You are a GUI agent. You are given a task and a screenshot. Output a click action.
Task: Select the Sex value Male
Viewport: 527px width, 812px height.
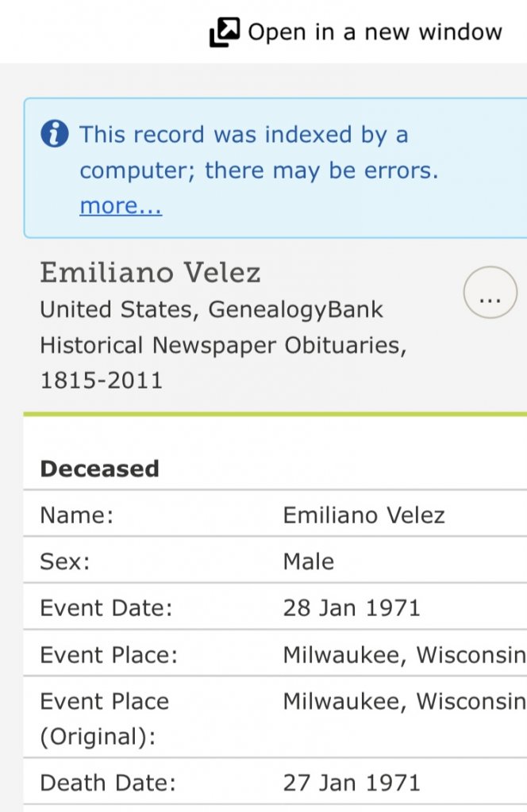[308, 562]
